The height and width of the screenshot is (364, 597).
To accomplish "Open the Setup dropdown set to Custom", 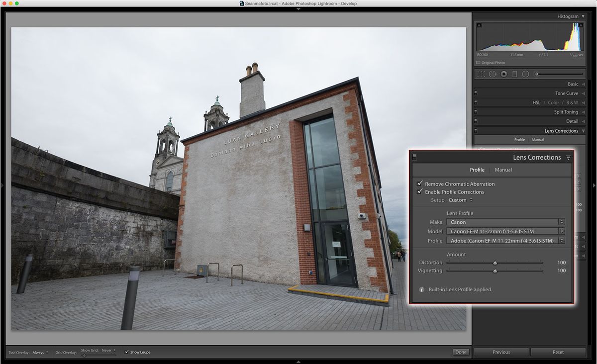I will tap(458, 200).
